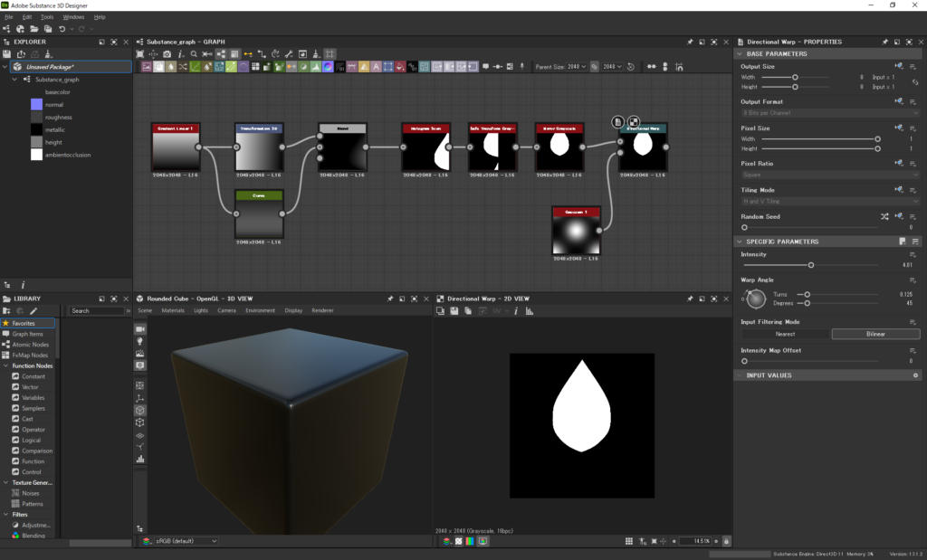Viewport: 927px width, 560px height.
Task: Select Favorites in the Library
Action: [28, 323]
